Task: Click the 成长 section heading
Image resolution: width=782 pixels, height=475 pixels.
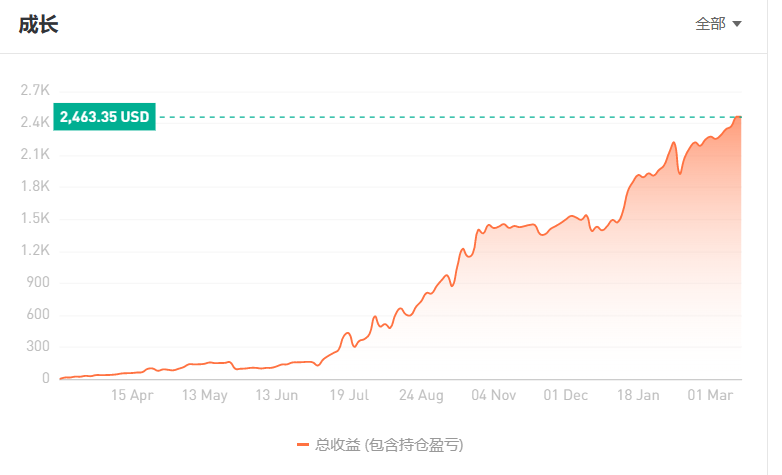Action: coord(38,24)
